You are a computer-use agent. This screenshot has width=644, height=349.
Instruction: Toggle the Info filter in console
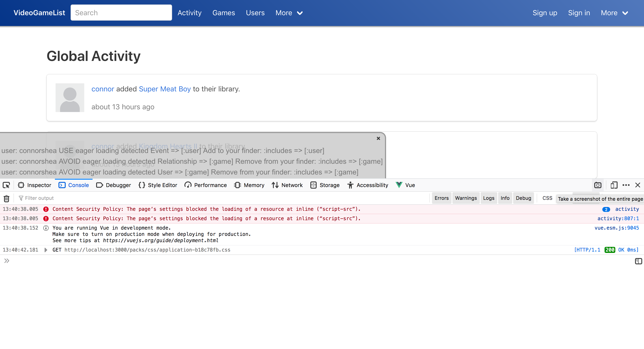coord(505,198)
